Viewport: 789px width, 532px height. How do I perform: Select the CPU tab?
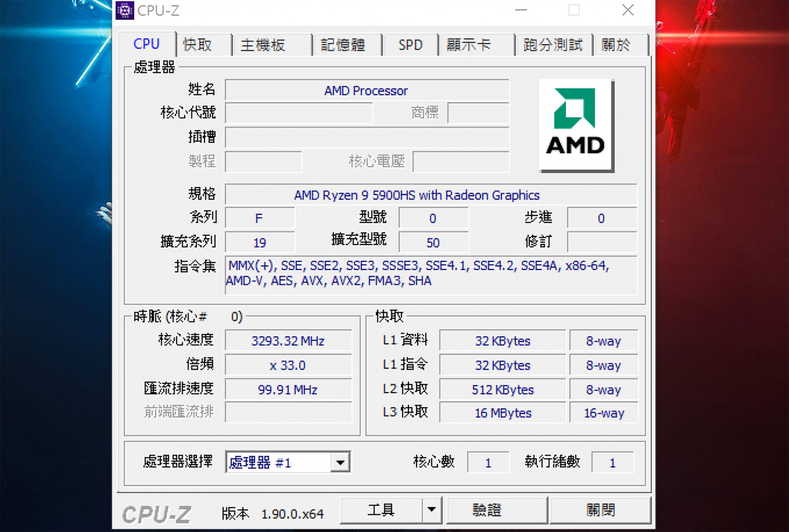(x=147, y=43)
